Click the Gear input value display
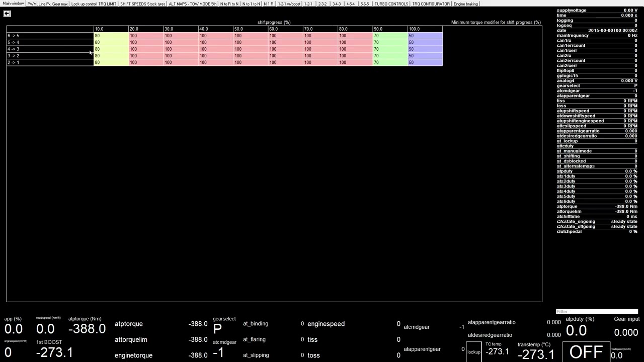The image size is (644, 362). pyautogui.click(x=626, y=332)
